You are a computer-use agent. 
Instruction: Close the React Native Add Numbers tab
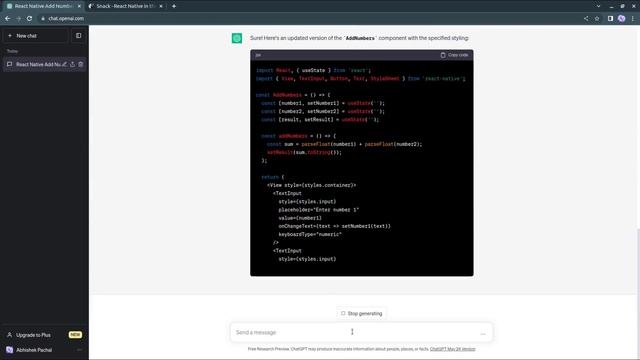tap(79, 6)
